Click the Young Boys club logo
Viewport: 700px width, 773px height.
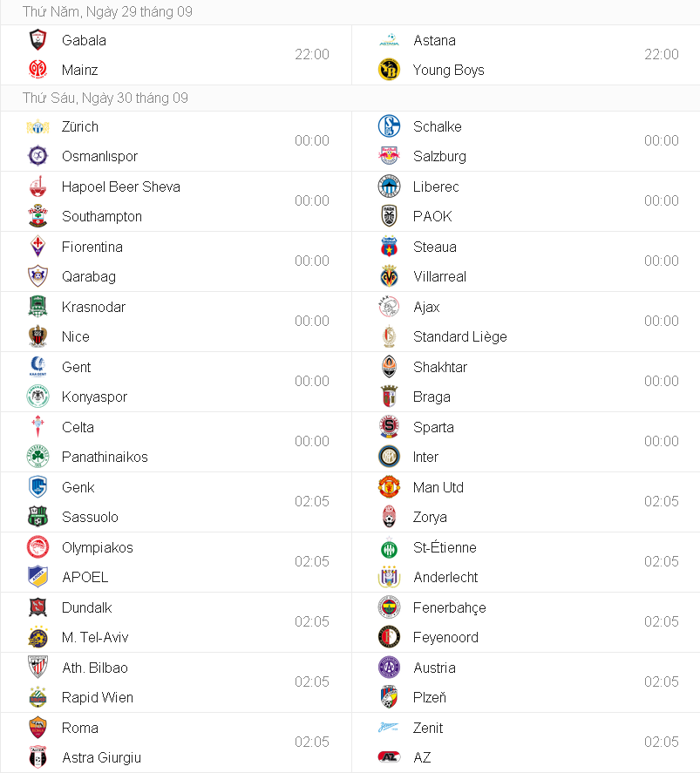[389, 70]
